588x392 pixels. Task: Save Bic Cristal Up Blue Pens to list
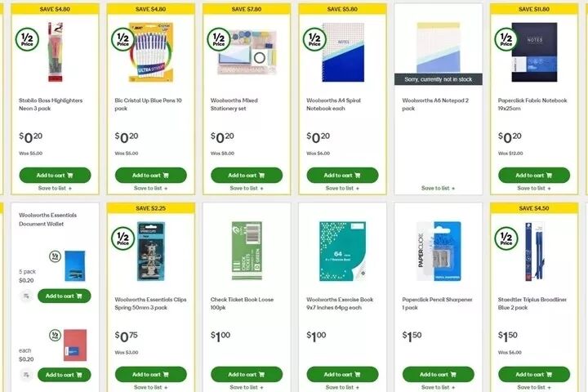pyautogui.click(x=151, y=189)
